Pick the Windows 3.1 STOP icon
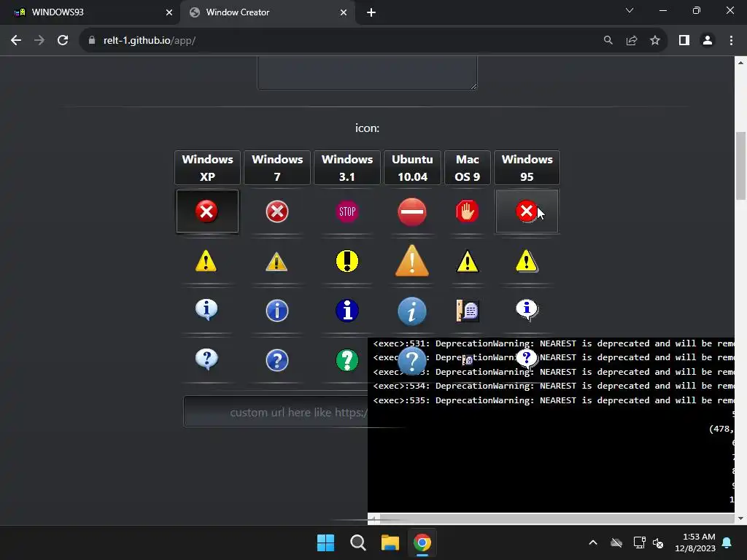The width and height of the screenshot is (747, 560). 347,211
